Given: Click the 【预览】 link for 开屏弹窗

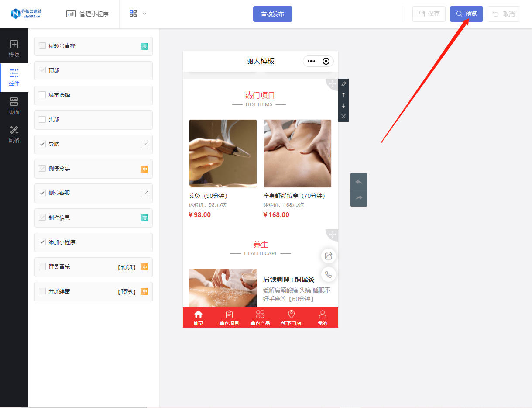Looking at the screenshot, I should tap(127, 292).
